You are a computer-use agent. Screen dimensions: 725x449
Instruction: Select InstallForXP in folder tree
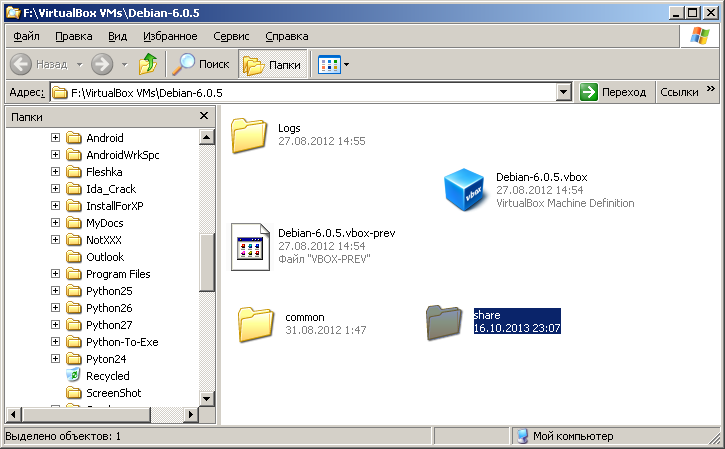click(115, 206)
